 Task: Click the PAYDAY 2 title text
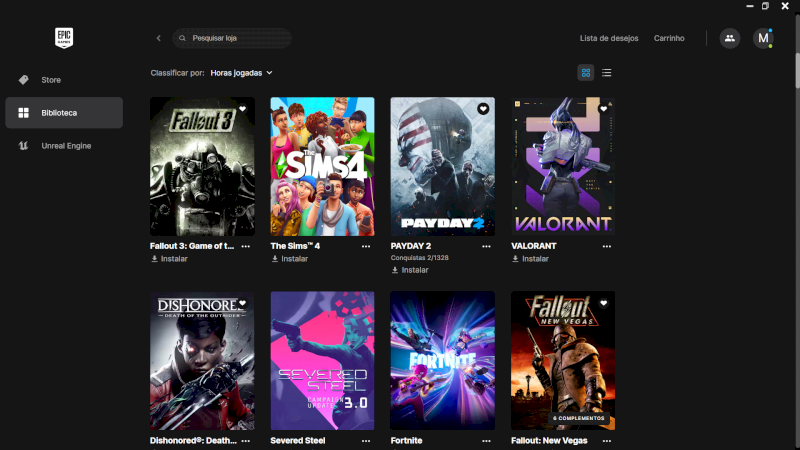[x=411, y=246]
